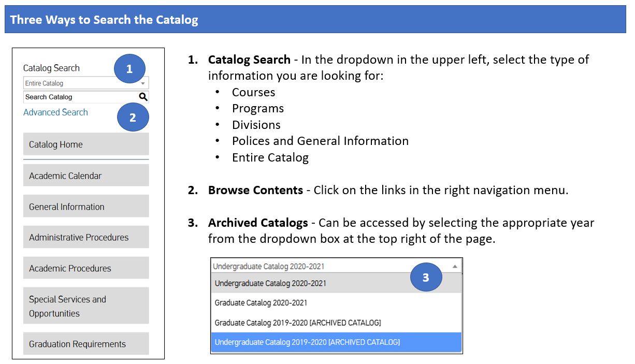The image size is (635, 364).
Task: Click the magnifying glass search icon
Action: [143, 97]
